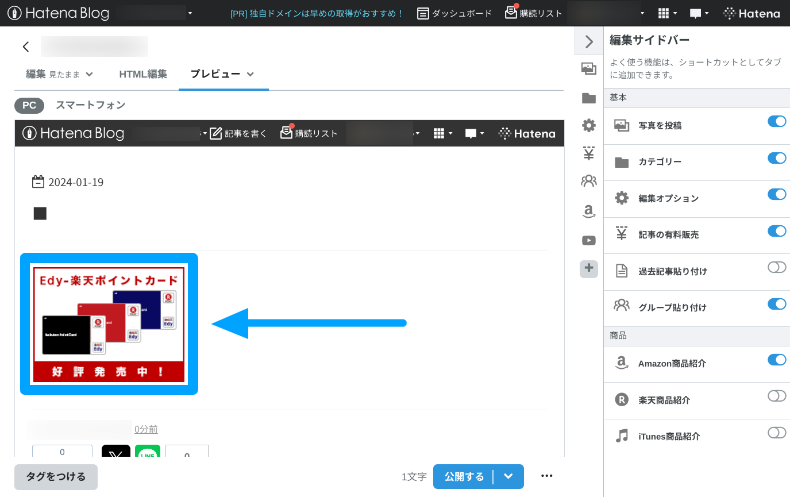Image resolution: width=790 pixels, height=498 pixels.
Task: Open the three-dot more options menu
Action: pos(547,476)
